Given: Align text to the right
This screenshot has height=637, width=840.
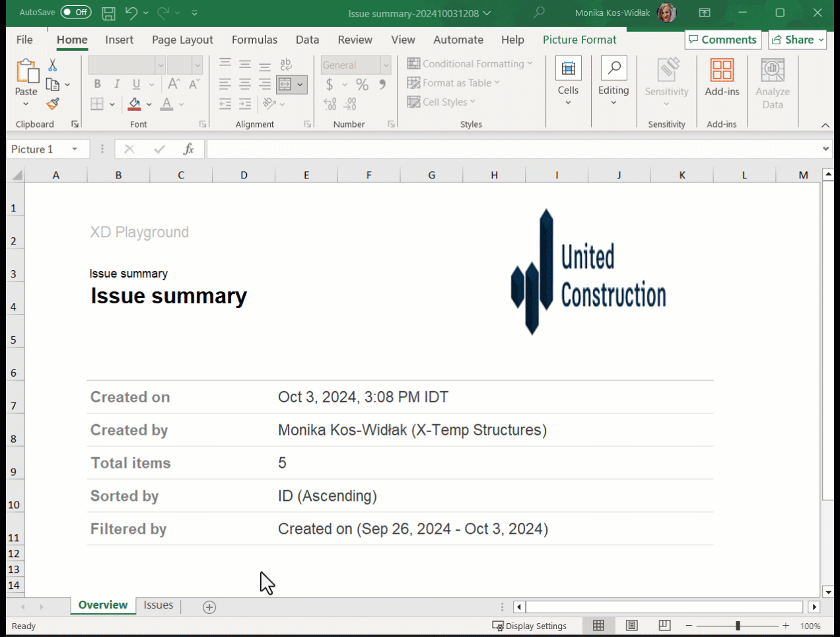Looking at the screenshot, I should [265, 84].
